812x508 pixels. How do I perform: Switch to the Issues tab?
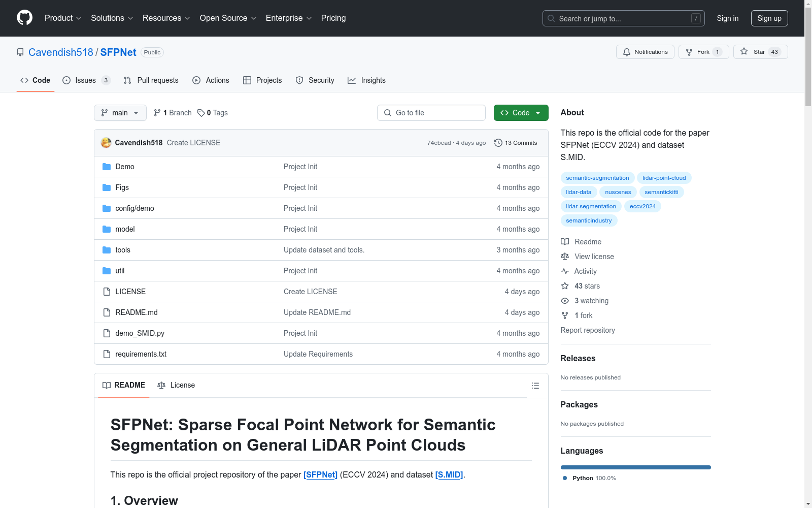tap(85, 80)
